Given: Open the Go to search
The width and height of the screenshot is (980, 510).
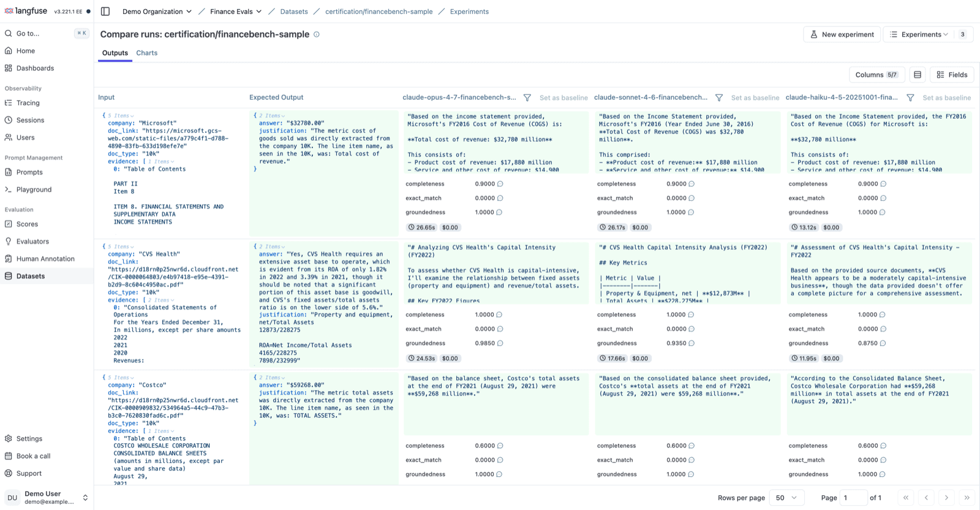Looking at the screenshot, I should point(47,33).
